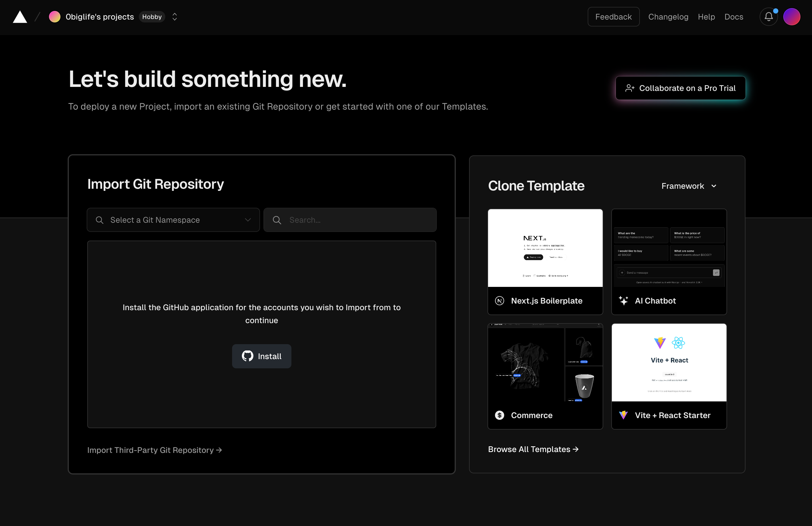Open the Obiglife's projects team avatar

click(x=55, y=17)
